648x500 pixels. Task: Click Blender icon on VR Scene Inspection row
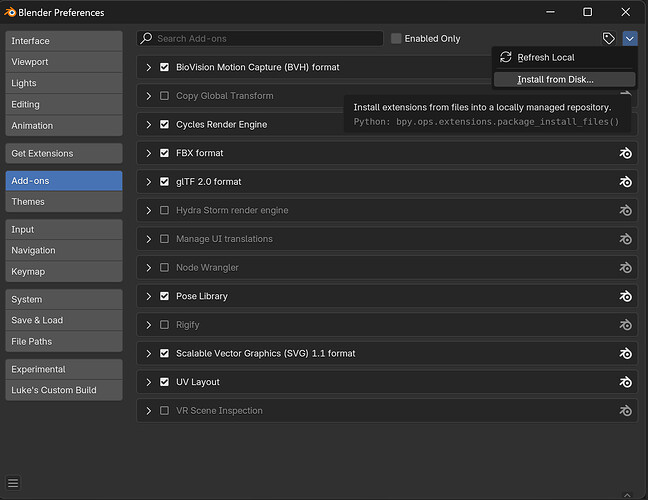coord(625,411)
